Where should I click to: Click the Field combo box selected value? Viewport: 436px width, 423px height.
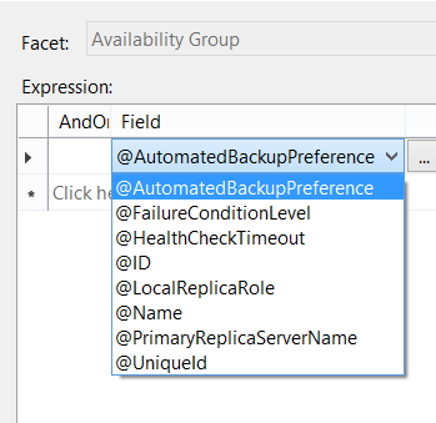pyautogui.click(x=246, y=157)
